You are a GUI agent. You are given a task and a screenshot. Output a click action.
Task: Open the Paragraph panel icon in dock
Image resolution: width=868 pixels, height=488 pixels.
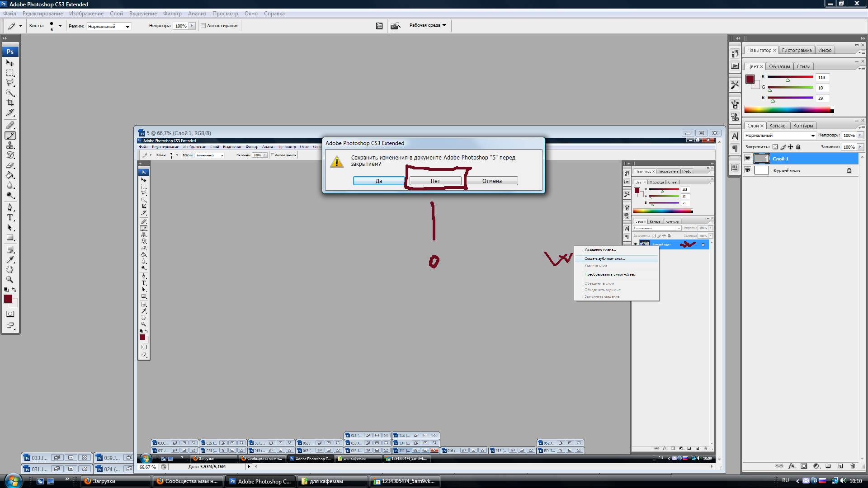[x=735, y=148]
